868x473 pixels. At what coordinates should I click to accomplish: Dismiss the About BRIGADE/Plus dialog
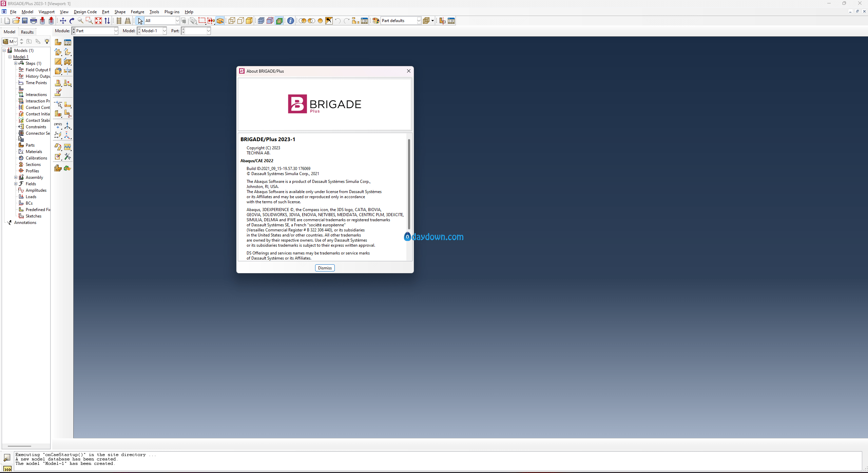325,268
